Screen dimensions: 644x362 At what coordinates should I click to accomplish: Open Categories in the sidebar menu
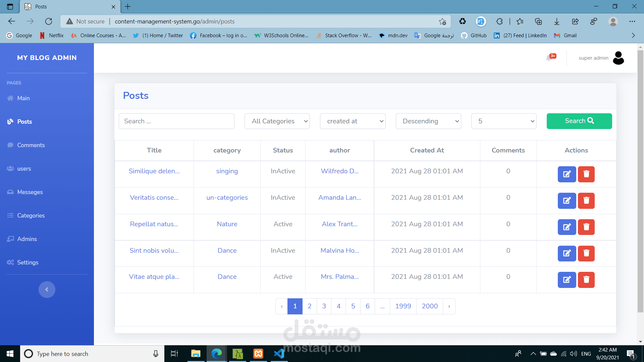click(31, 216)
